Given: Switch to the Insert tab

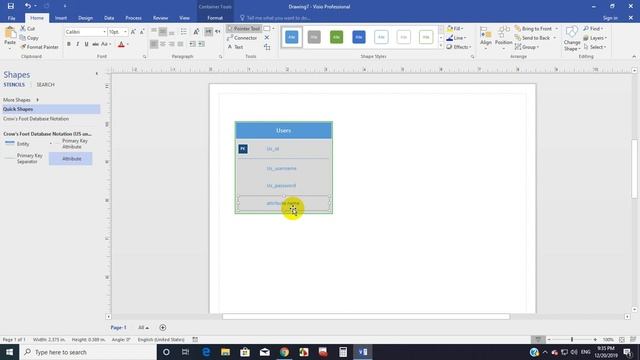Looking at the screenshot, I should click(61, 18).
